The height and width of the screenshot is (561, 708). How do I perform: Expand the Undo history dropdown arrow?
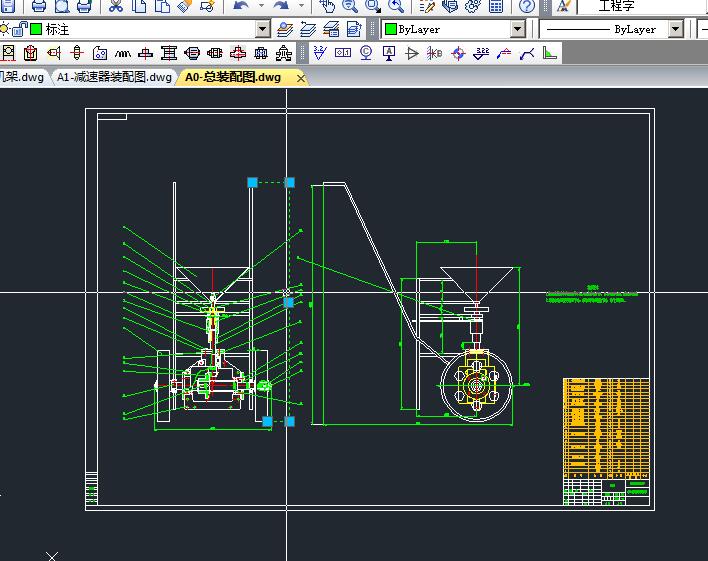(261, 5)
